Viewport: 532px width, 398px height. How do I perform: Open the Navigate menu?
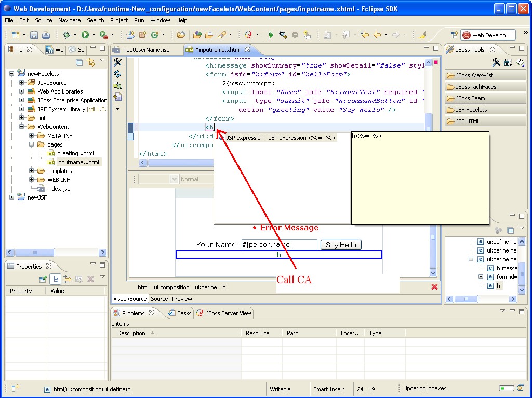[x=69, y=20]
